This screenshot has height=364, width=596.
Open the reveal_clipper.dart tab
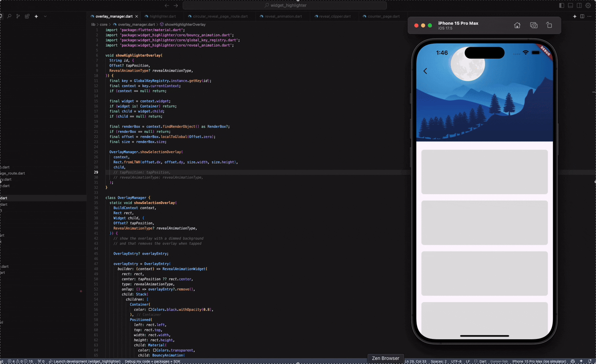click(x=335, y=16)
